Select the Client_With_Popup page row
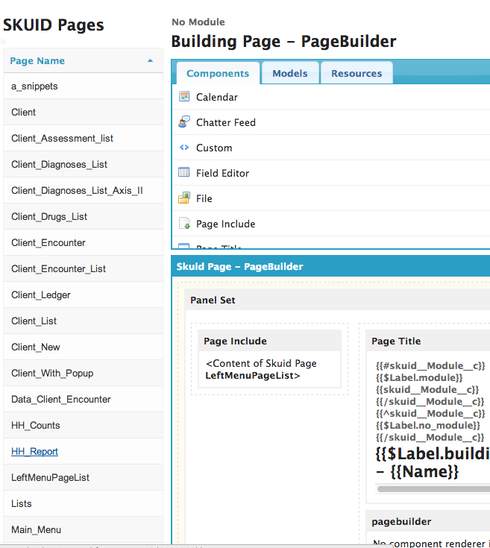The width and height of the screenshot is (490, 548). coord(83,373)
